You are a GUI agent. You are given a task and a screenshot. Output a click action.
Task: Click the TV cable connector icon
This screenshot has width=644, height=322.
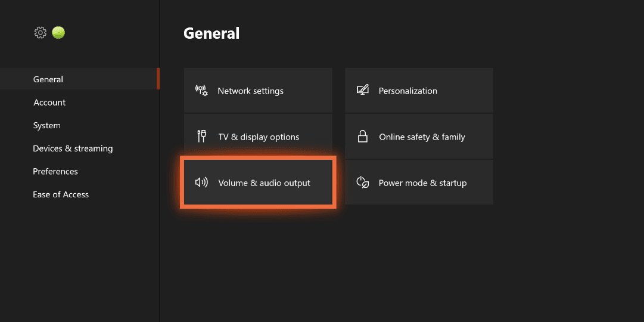tap(201, 137)
